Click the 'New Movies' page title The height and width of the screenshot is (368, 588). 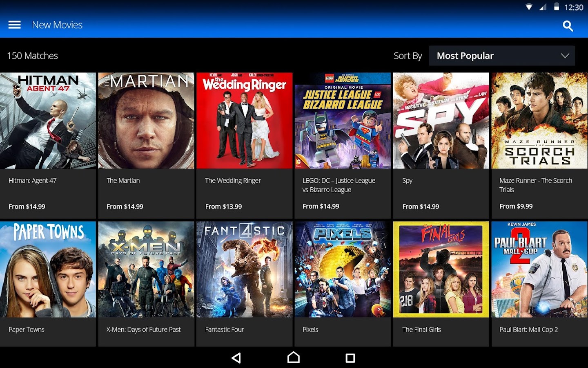click(57, 25)
